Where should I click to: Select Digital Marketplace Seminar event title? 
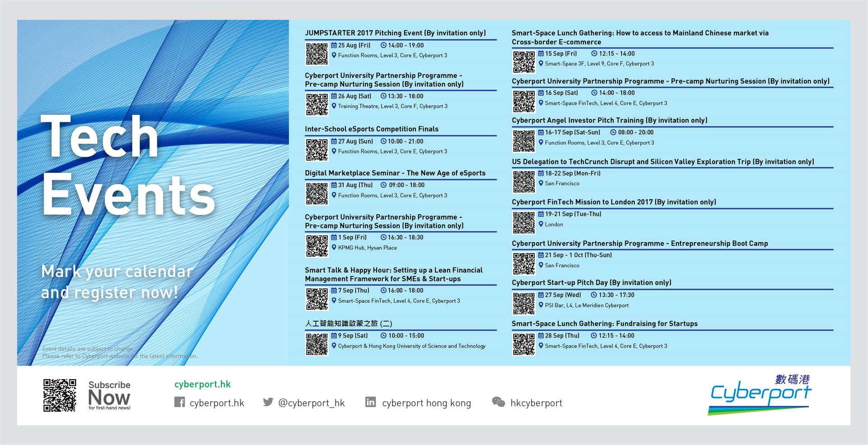[x=395, y=173]
